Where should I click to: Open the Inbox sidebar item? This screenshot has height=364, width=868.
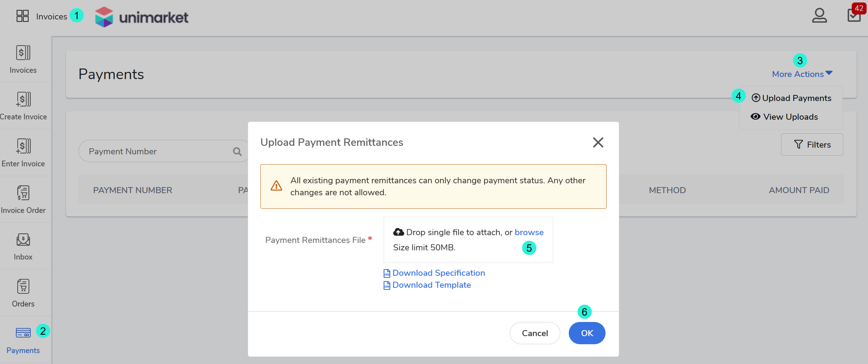coord(23,246)
